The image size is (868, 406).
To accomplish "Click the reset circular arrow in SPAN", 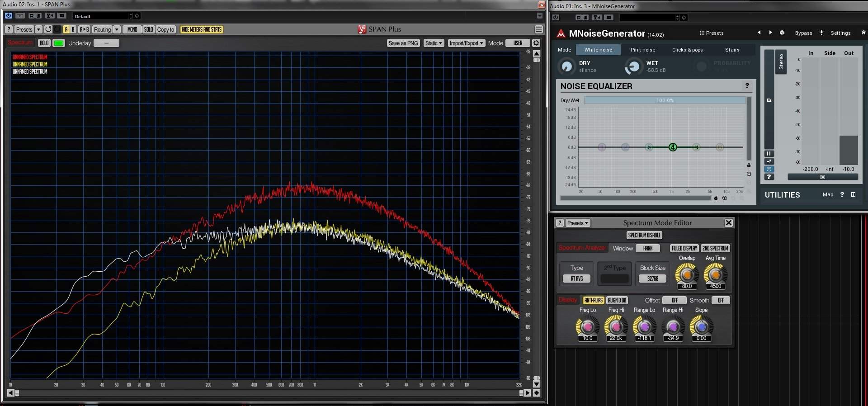I will point(48,29).
